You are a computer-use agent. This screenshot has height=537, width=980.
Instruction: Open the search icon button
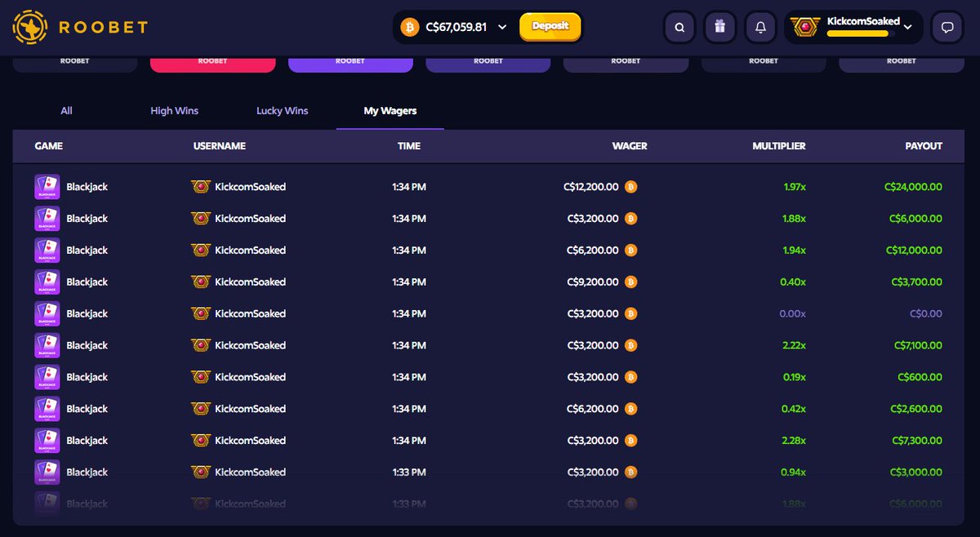[679, 27]
